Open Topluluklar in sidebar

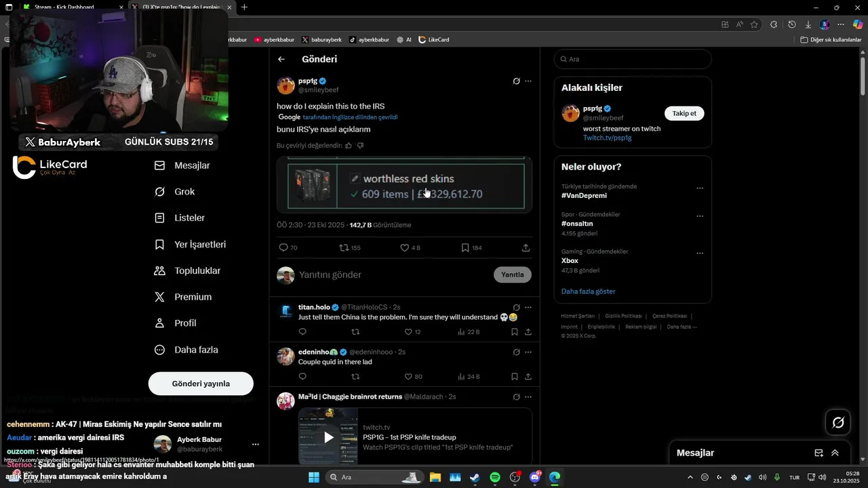click(187, 271)
